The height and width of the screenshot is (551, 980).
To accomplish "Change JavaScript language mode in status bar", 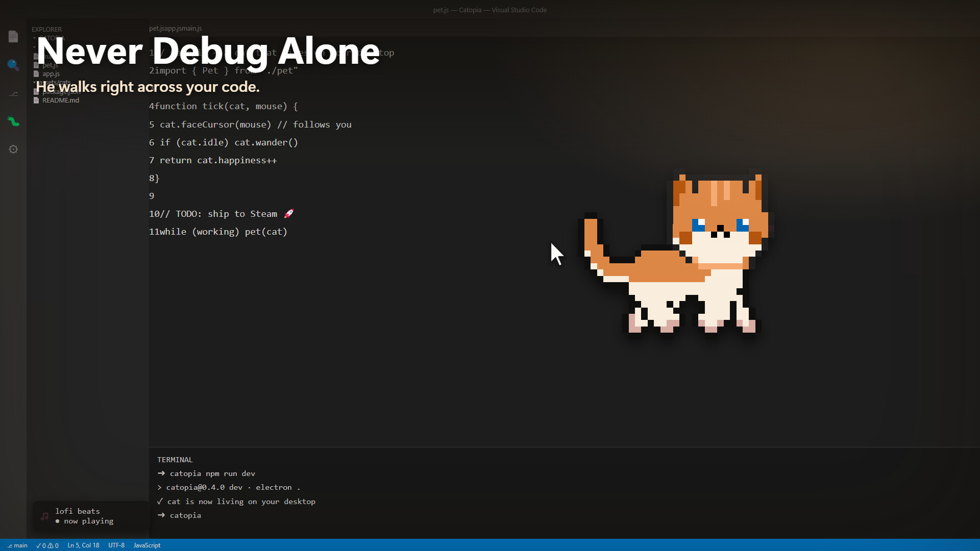I will click(147, 545).
